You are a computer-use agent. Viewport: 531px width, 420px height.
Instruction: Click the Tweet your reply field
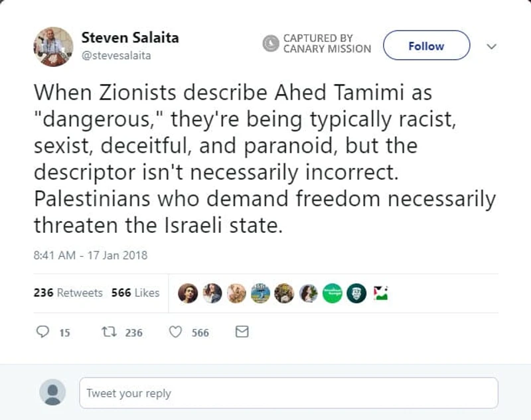291,393
